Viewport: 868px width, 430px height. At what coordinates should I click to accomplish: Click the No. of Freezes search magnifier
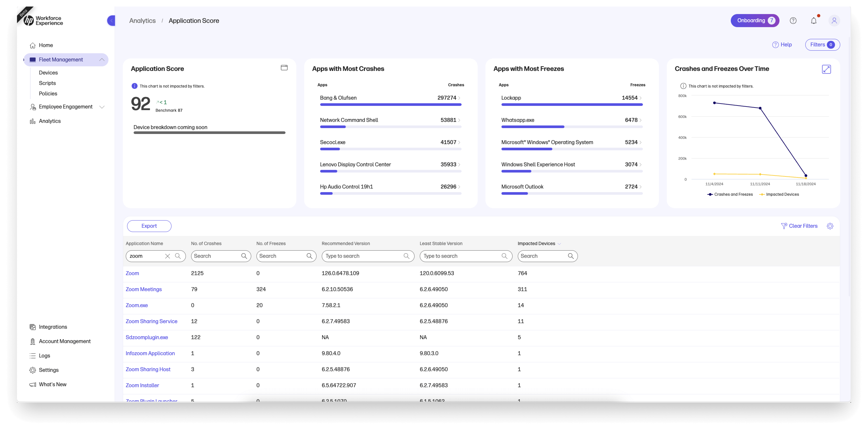tap(309, 256)
